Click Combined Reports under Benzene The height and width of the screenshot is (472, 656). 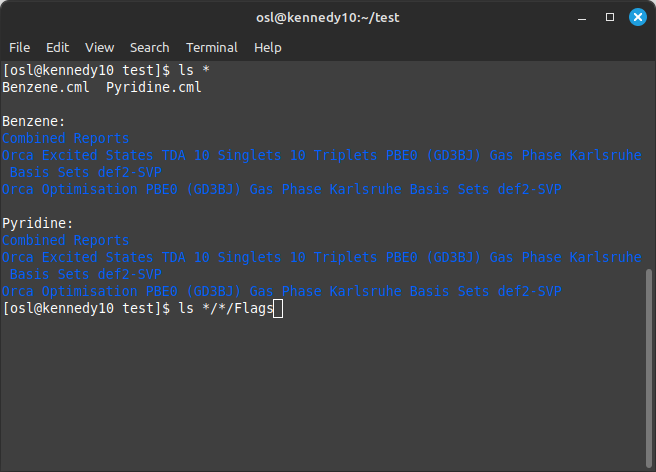[x=66, y=138]
